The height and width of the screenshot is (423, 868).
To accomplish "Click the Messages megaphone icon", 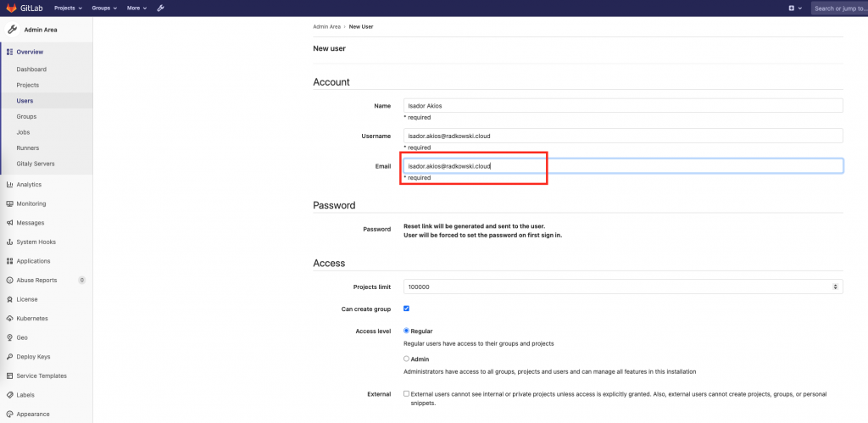I will (9, 223).
